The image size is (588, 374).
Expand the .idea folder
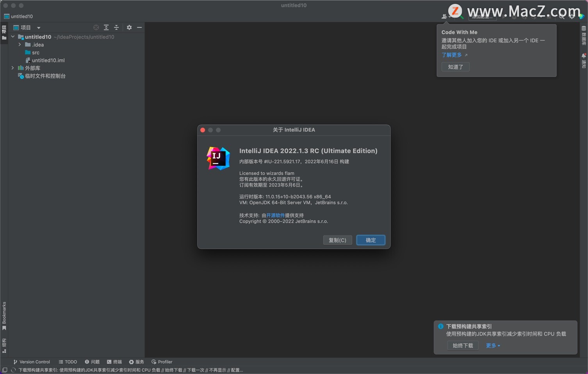pyautogui.click(x=20, y=45)
